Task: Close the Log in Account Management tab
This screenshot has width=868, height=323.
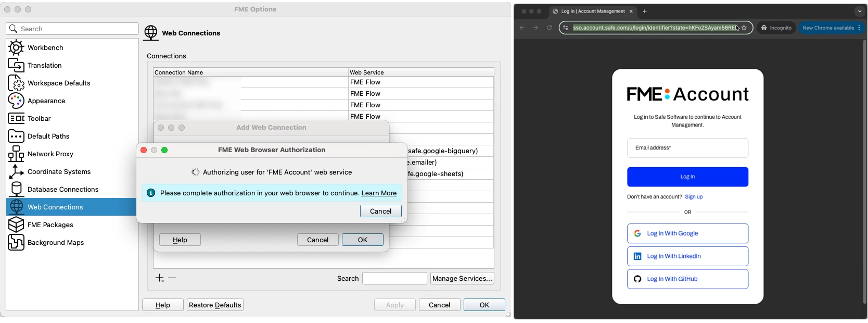Action: pyautogui.click(x=631, y=11)
